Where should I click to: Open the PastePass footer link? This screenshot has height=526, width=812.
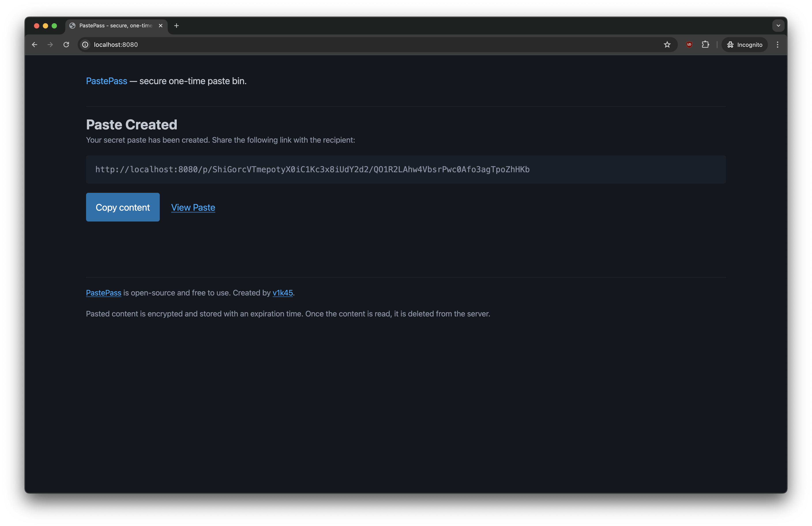(103, 293)
